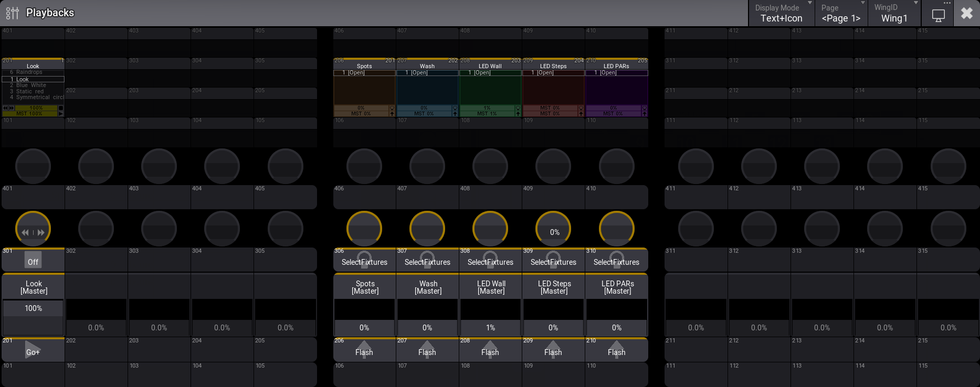The height and width of the screenshot is (387, 980).
Task: Click SelectFixtures button on executor 306
Action: point(364,260)
